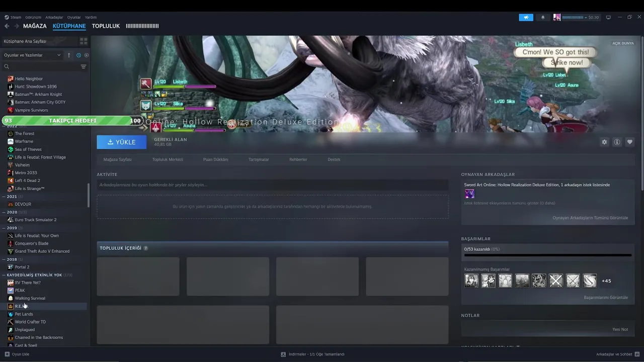Viewport: 644px width, 362px height.
Task: Collapse the 2018 category
Action: [4, 259]
